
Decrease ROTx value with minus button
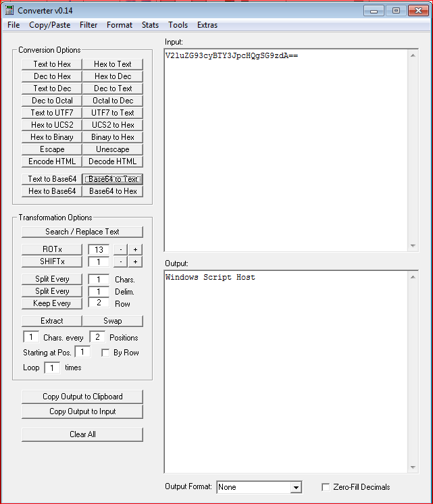120,249
